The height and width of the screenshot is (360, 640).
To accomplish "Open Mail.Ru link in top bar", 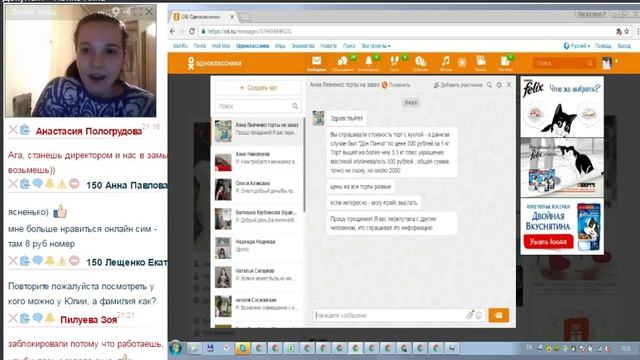I will [x=180, y=46].
